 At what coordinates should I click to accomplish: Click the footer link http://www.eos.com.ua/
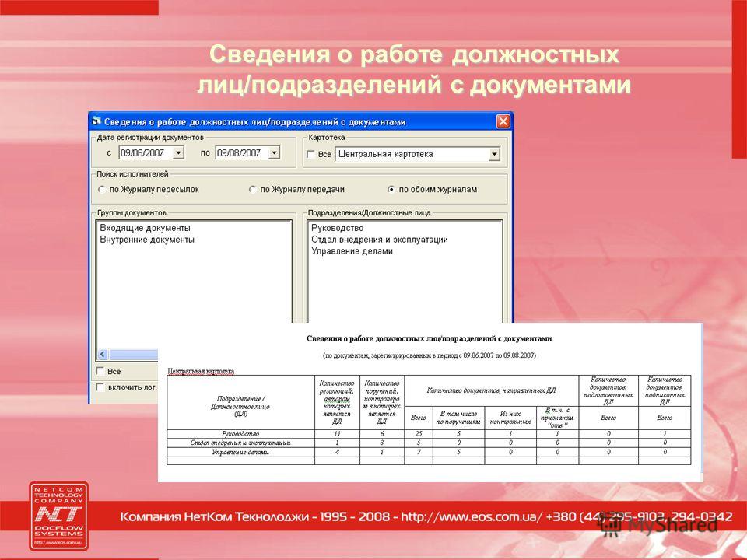[x=472, y=516]
